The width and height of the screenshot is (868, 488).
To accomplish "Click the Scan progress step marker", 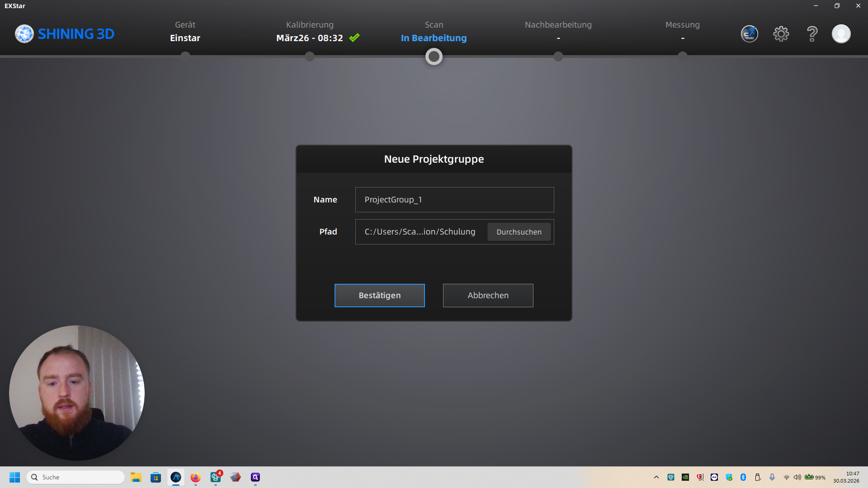I will pyautogui.click(x=434, y=56).
